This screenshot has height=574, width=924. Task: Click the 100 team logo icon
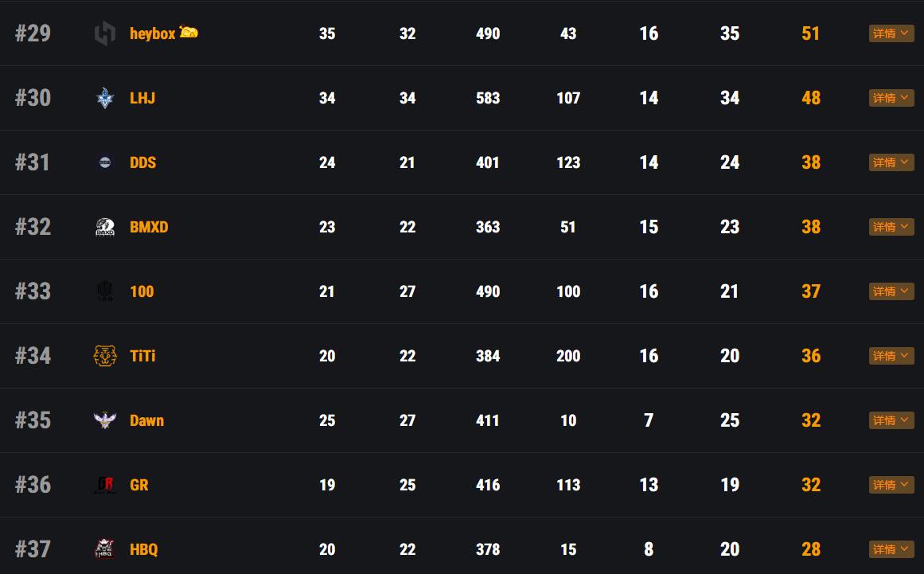(105, 291)
